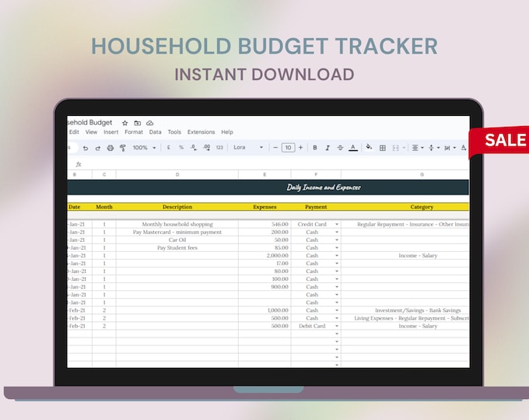Open the Lora font dropdown
Screen dimensions: 529x420
click(x=248, y=148)
